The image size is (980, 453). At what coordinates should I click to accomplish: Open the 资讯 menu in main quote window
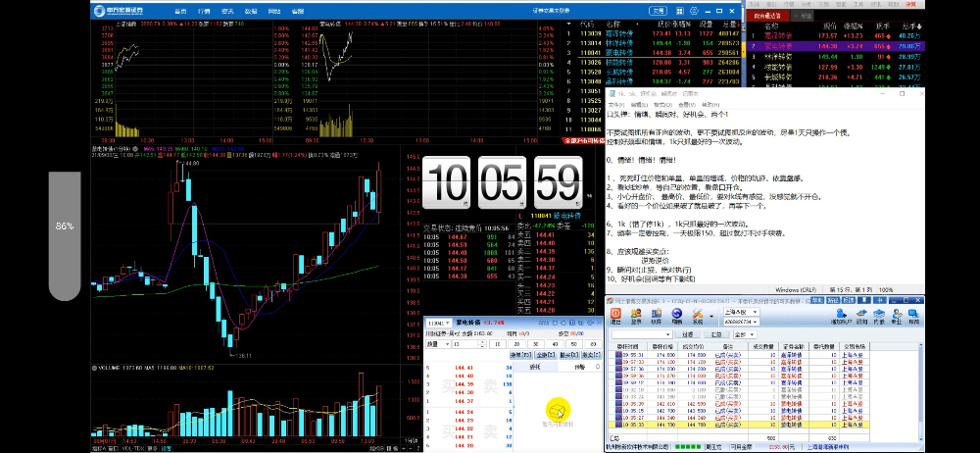click(227, 11)
